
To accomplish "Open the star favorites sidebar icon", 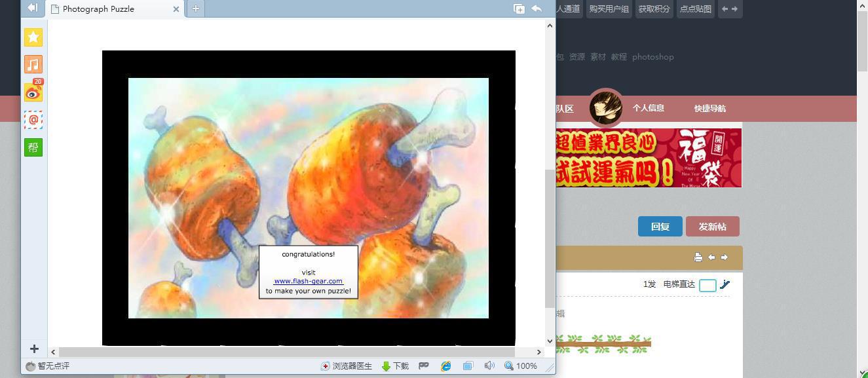I will (x=33, y=37).
